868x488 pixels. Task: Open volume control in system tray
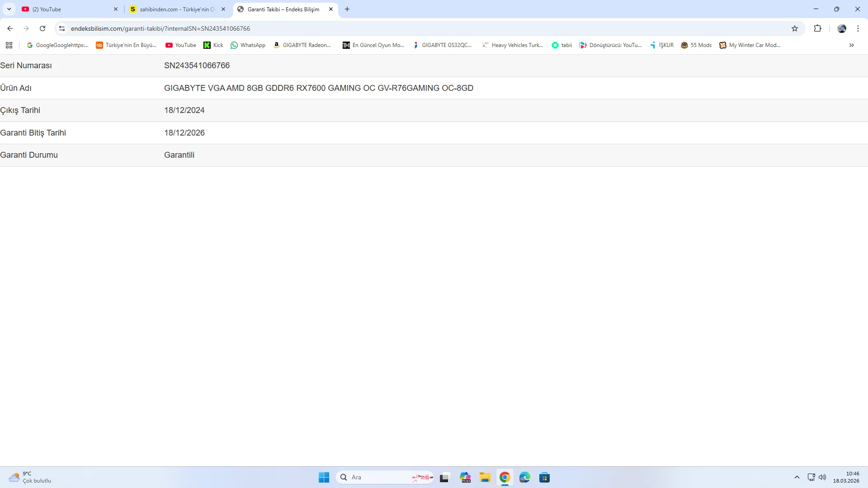tap(822, 477)
